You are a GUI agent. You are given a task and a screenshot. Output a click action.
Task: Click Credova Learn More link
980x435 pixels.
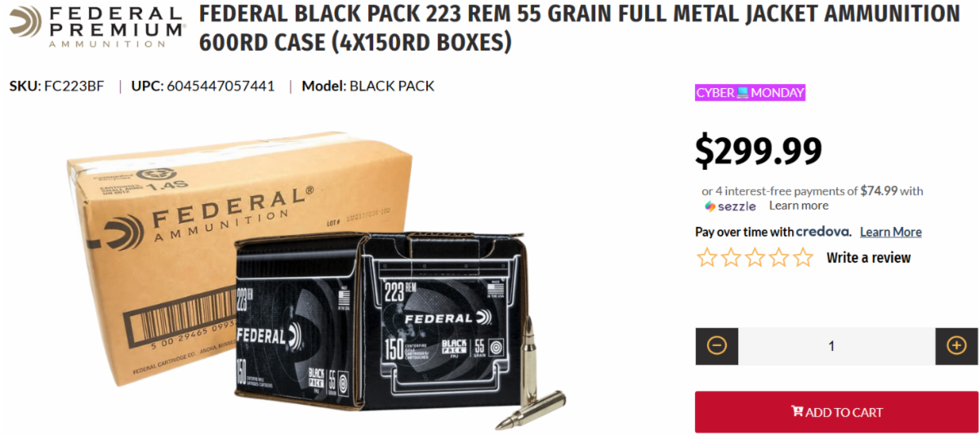pyautogui.click(x=890, y=232)
